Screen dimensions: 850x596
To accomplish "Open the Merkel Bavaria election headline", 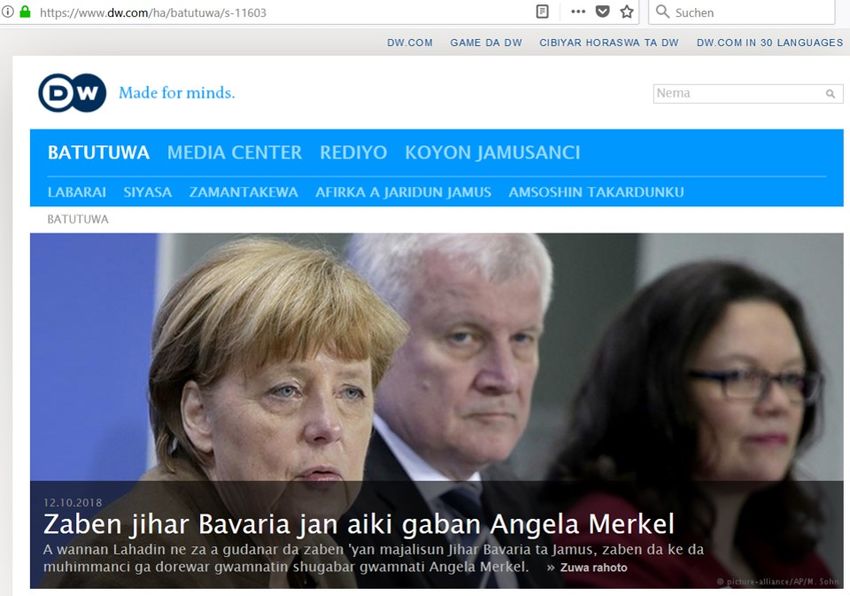I will tap(359, 524).
